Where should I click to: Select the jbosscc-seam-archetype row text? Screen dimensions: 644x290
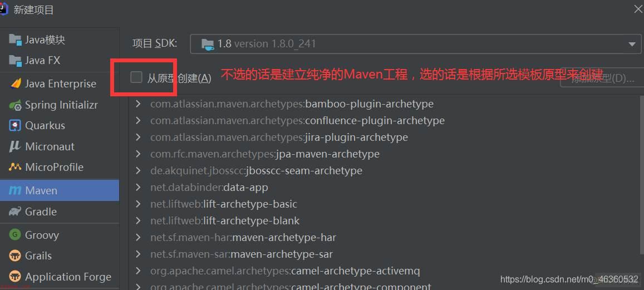(x=256, y=170)
